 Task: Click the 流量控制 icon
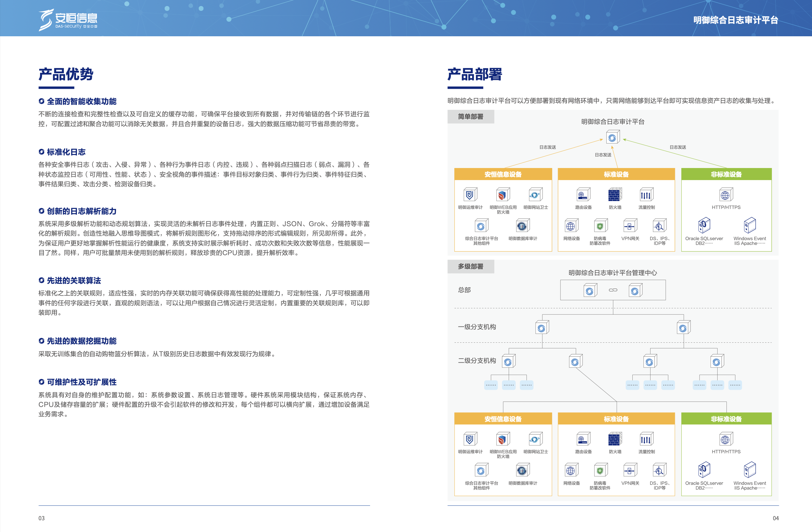coord(647,195)
